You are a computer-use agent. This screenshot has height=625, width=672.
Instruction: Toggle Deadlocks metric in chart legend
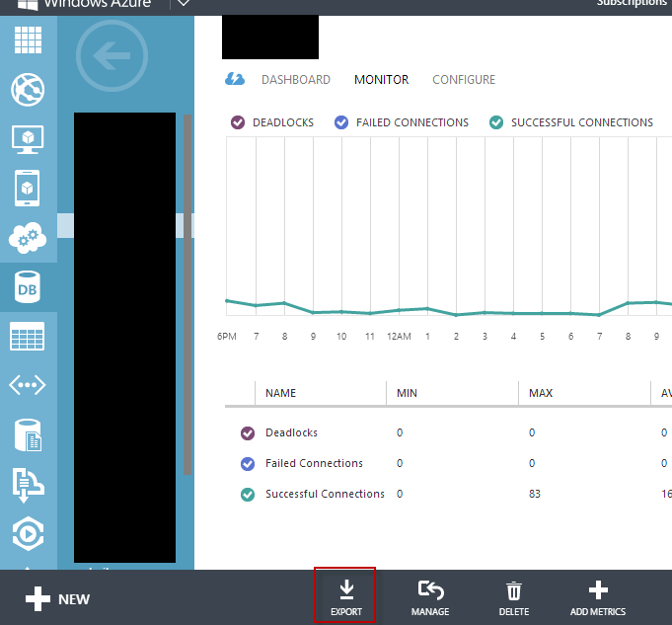point(237,122)
